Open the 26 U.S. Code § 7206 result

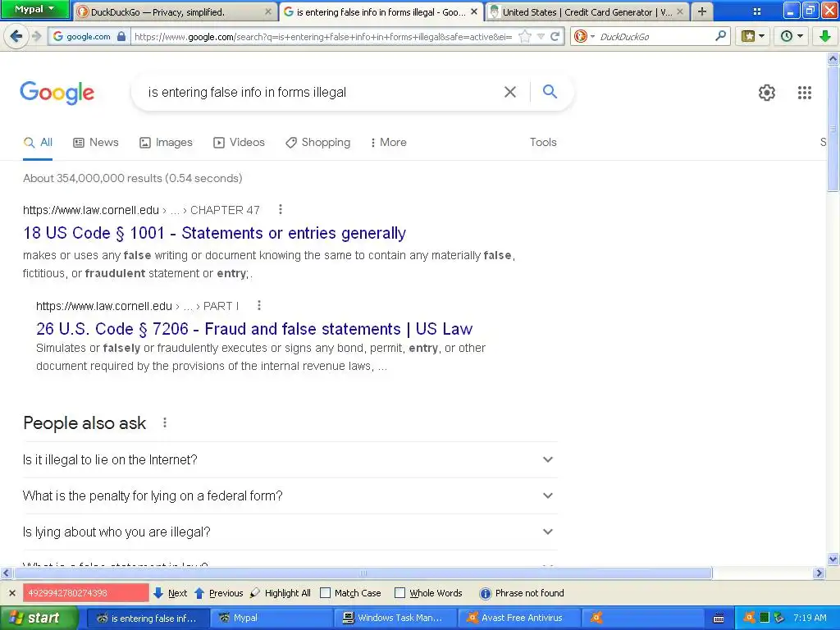click(254, 329)
